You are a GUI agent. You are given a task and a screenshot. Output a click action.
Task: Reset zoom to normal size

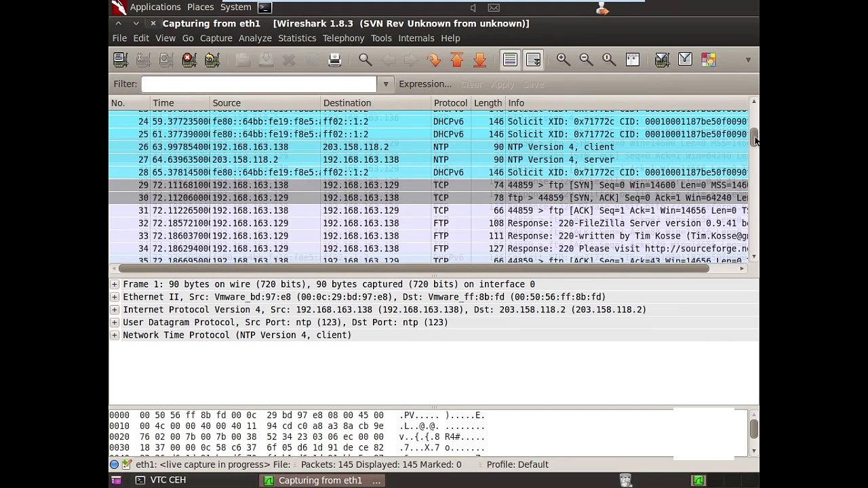609,60
